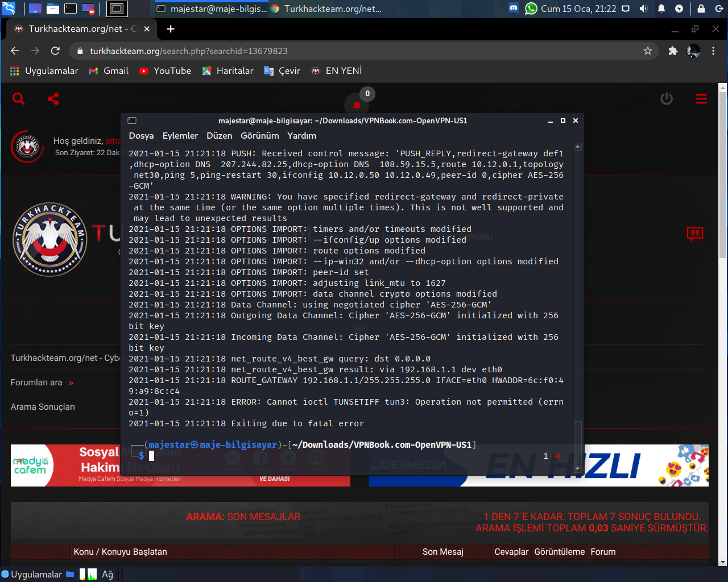Open the Kali applications menu icon
Screen dimensions: 728x582
click(x=9, y=9)
